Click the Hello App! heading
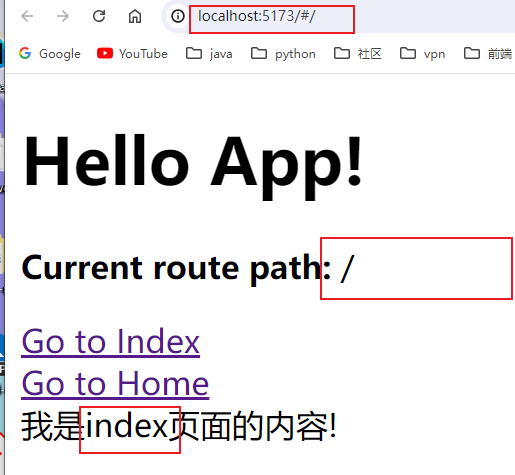Screen dimensions: 515x475 pos(193,166)
